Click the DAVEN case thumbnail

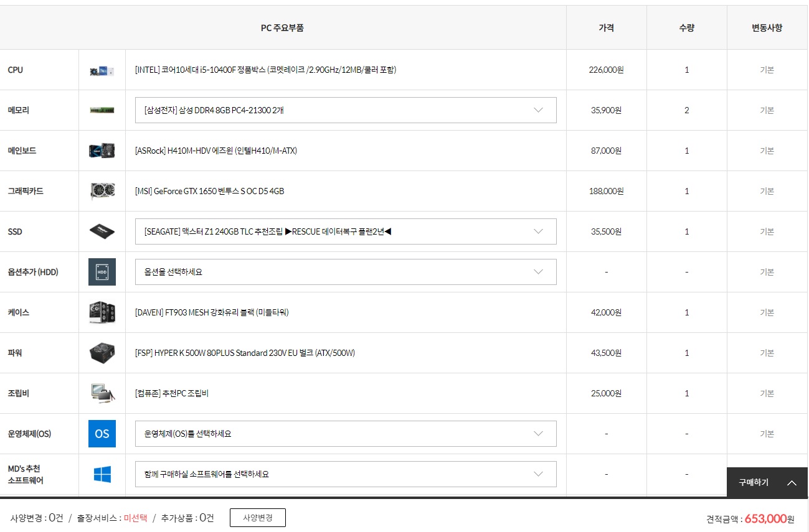[102, 312]
